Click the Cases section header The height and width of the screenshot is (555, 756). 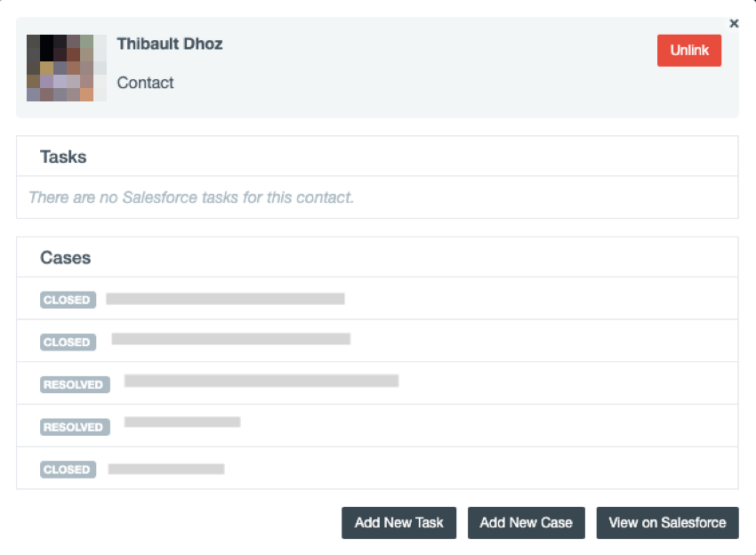66,258
